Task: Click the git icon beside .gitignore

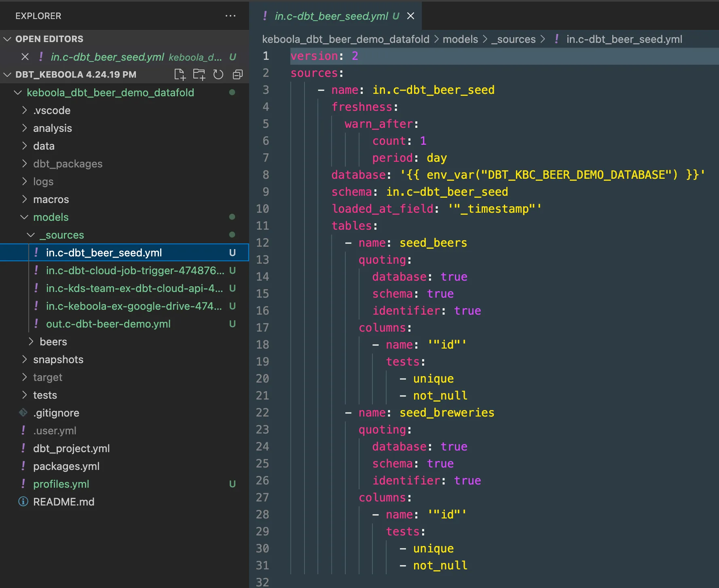Action: click(x=23, y=412)
